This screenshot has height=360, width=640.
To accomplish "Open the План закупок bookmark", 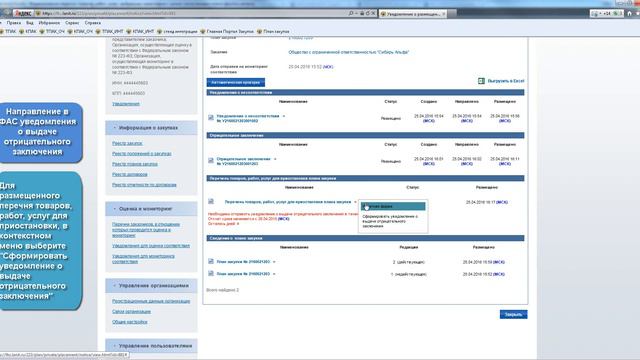I will pyautogui.click(x=273, y=31).
